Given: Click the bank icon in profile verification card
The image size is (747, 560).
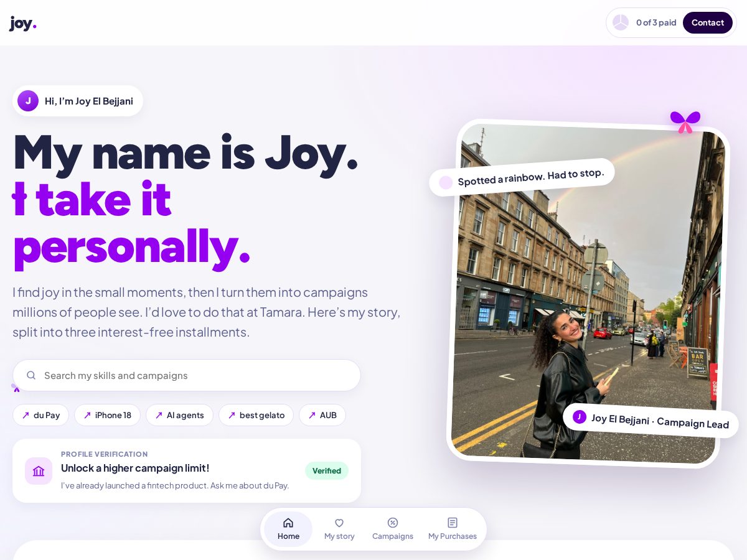Looking at the screenshot, I should coord(39,471).
